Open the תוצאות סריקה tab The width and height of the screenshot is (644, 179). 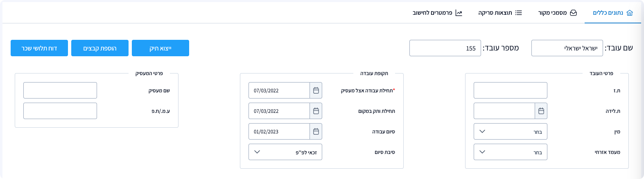pyautogui.click(x=500, y=13)
